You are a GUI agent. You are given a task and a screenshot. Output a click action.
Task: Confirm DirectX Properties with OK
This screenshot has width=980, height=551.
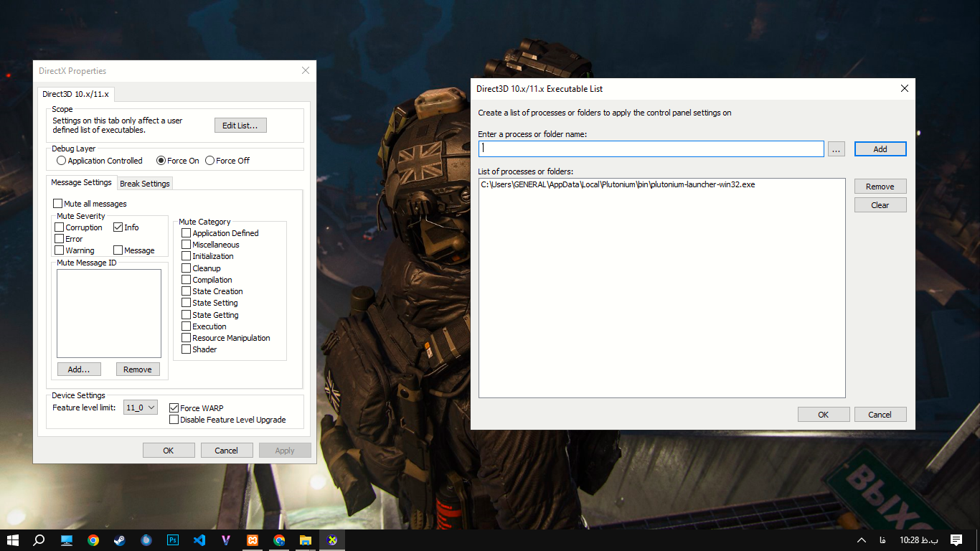(169, 451)
